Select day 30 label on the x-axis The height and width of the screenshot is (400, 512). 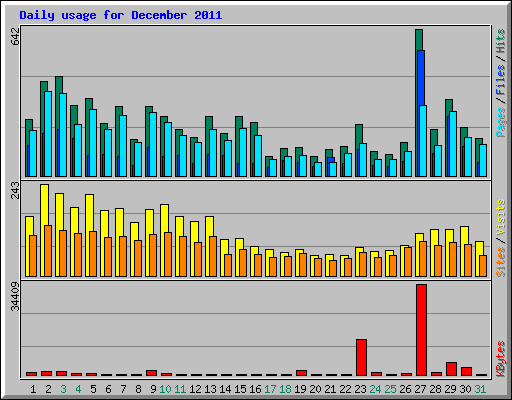coord(465,389)
